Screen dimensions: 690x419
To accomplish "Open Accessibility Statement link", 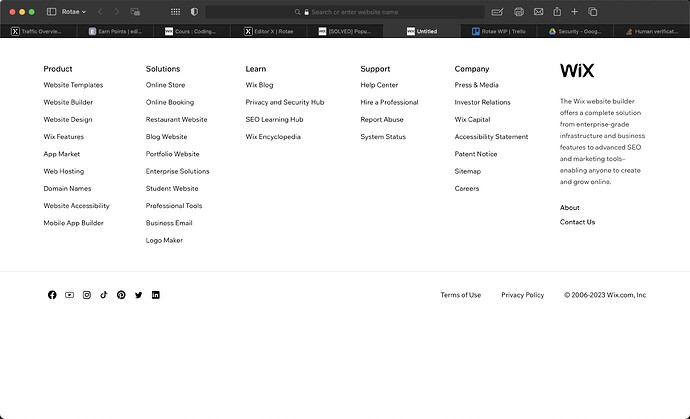I will coord(491,136).
